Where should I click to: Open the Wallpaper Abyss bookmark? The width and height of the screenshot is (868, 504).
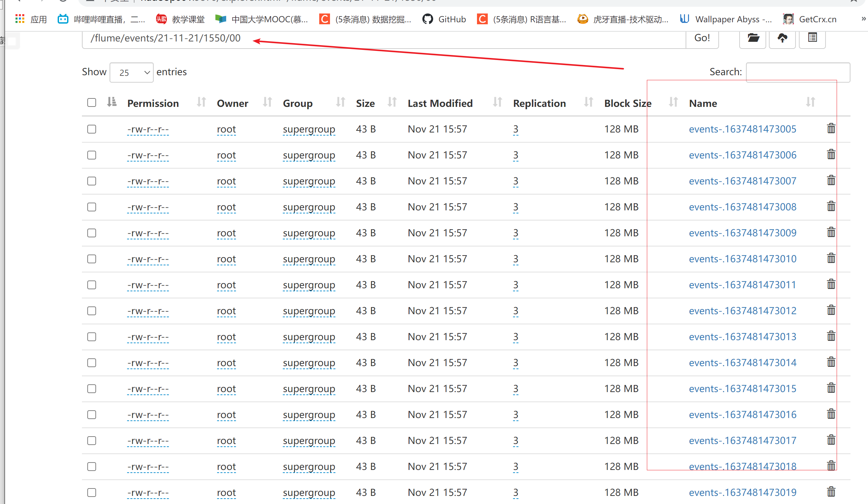click(x=726, y=19)
